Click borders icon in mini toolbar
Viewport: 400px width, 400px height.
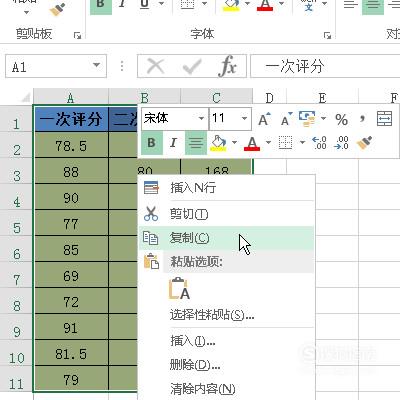285,143
